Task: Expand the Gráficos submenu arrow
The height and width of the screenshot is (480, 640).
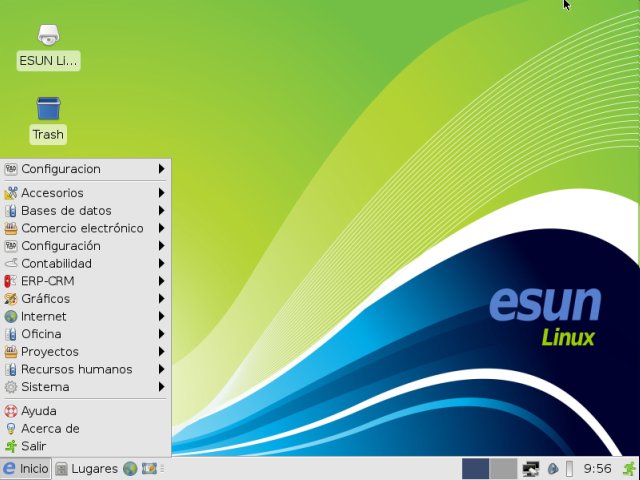Action: tap(162, 299)
